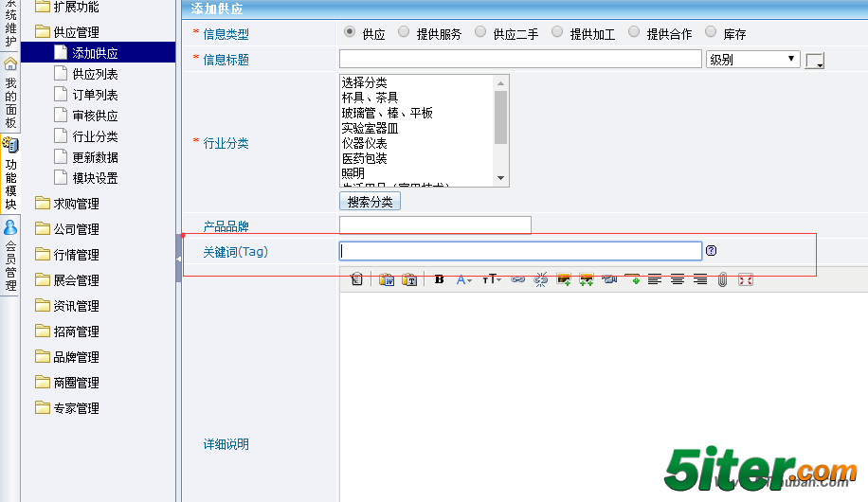The image size is (868, 502).
Task: Click the insert link chain icon
Action: (517, 279)
